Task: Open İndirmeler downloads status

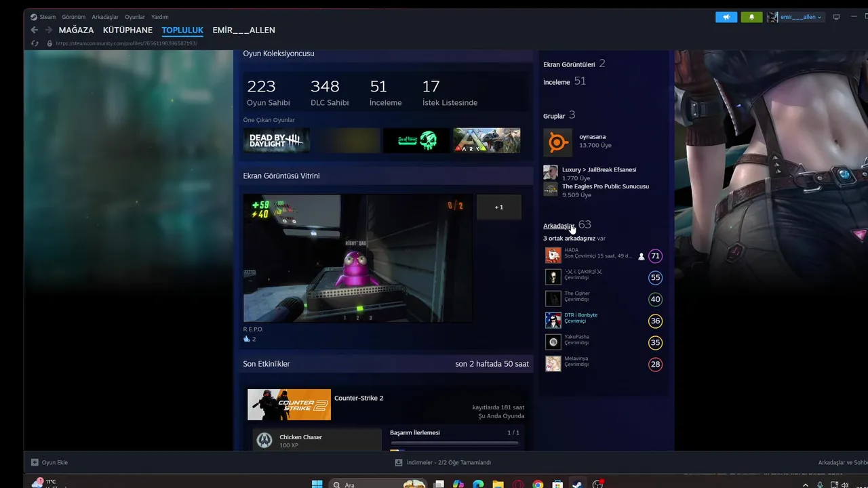Action: (443, 462)
